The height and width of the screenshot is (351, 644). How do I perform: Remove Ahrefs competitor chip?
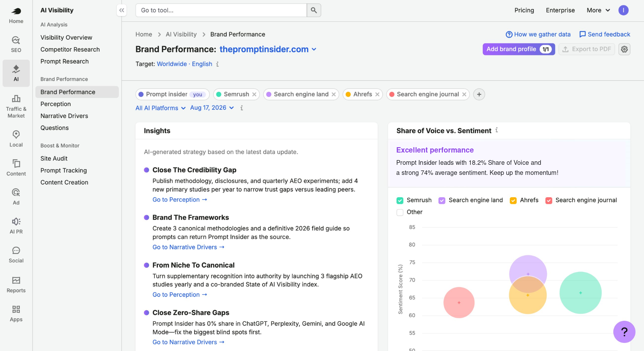coord(377,94)
